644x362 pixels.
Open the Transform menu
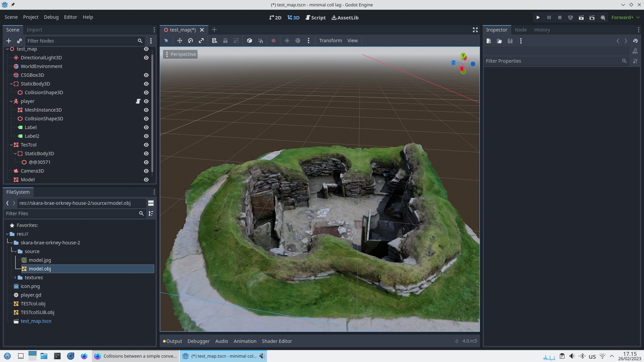tap(330, 41)
